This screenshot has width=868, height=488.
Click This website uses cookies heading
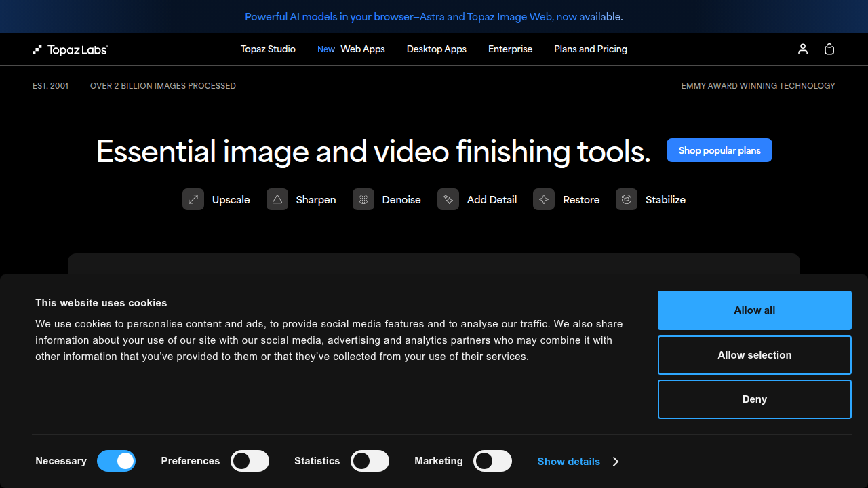(x=101, y=303)
